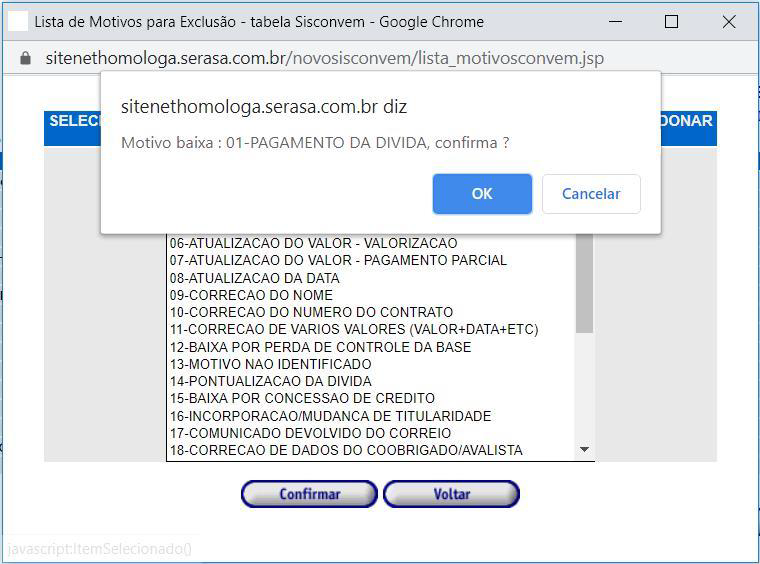Click Cancelar in the confirmation dialog
The image size is (760, 564).
pos(590,194)
